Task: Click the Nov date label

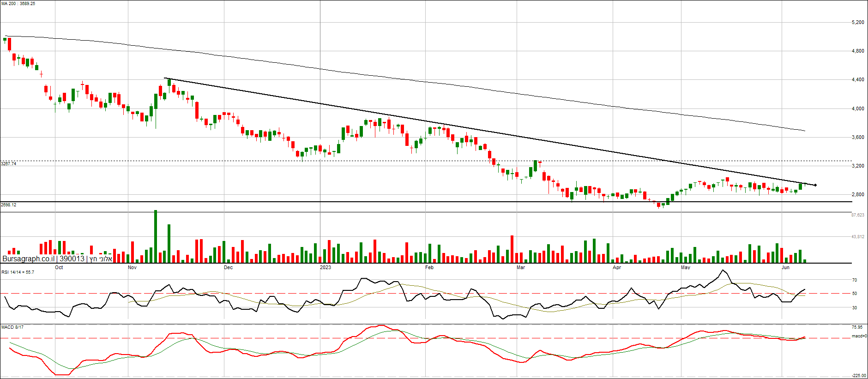Action: tap(132, 267)
